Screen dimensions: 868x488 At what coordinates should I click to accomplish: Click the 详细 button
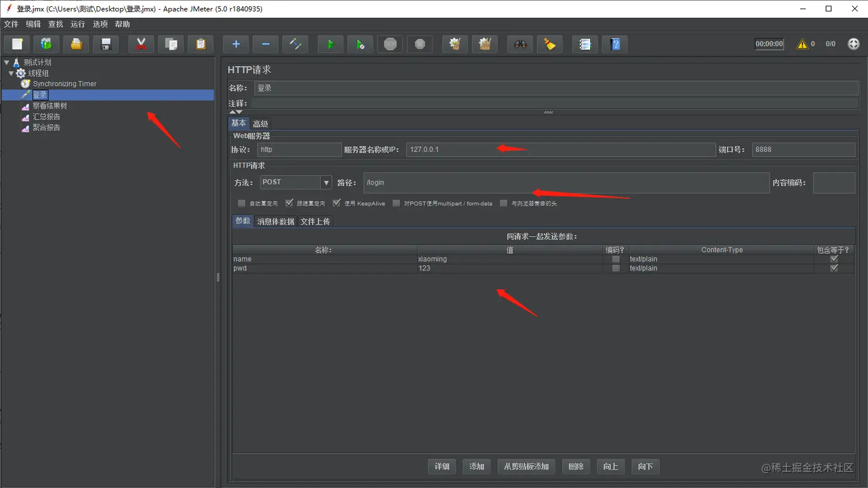coord(442,466)
